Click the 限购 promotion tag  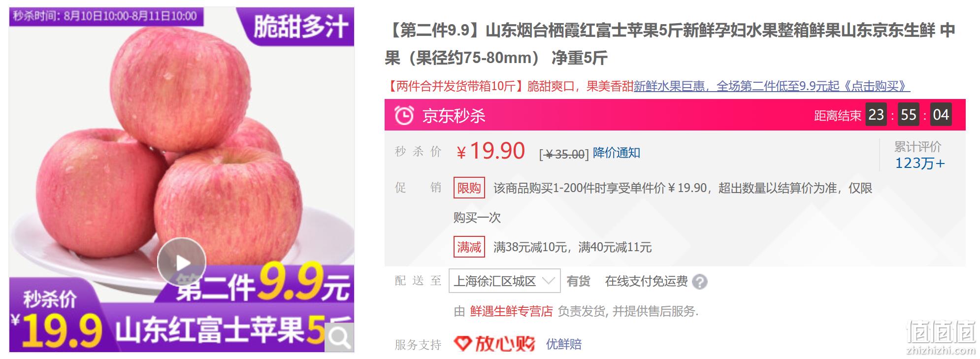point(469,188)
